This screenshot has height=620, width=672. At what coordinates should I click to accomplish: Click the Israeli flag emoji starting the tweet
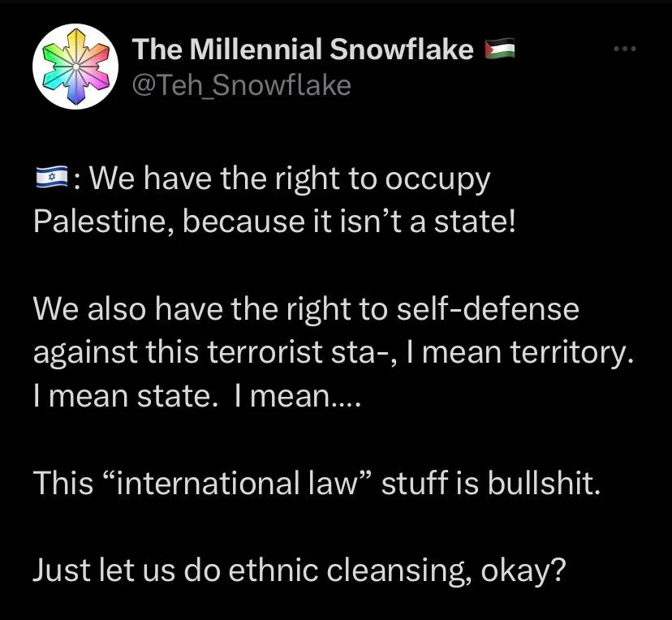point(52,178)
